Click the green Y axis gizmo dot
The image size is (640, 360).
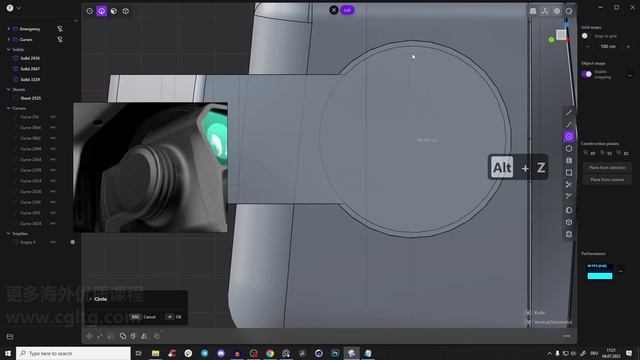pyautogui.click(x=551, y=40)
